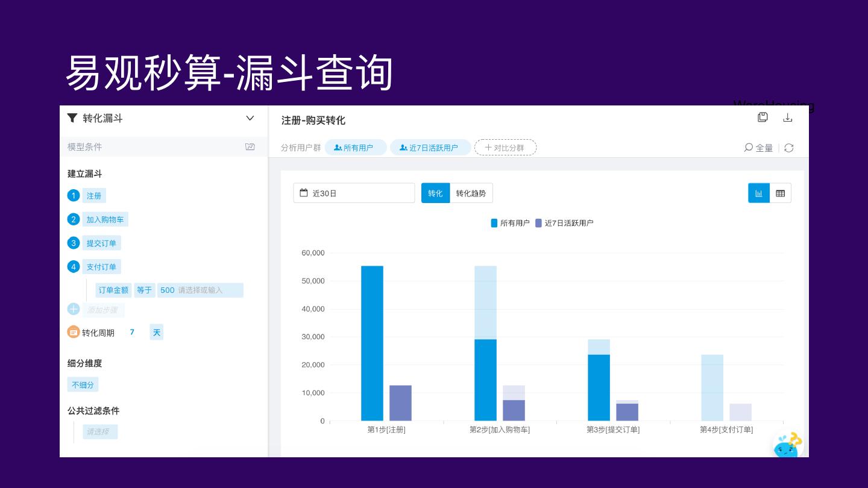Add a comparison group with 对比分群
The height and width of the screenshot is (488, 868).
point(505,148)
